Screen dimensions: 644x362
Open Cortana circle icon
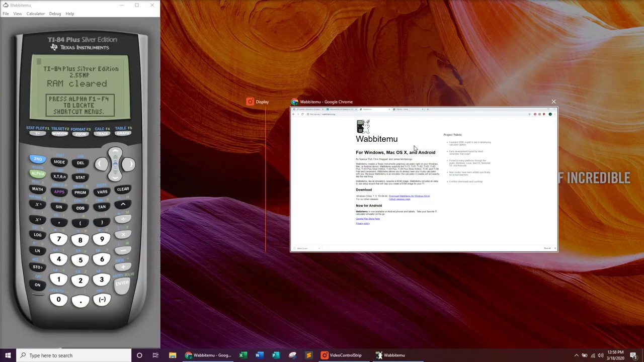(139, 355)
